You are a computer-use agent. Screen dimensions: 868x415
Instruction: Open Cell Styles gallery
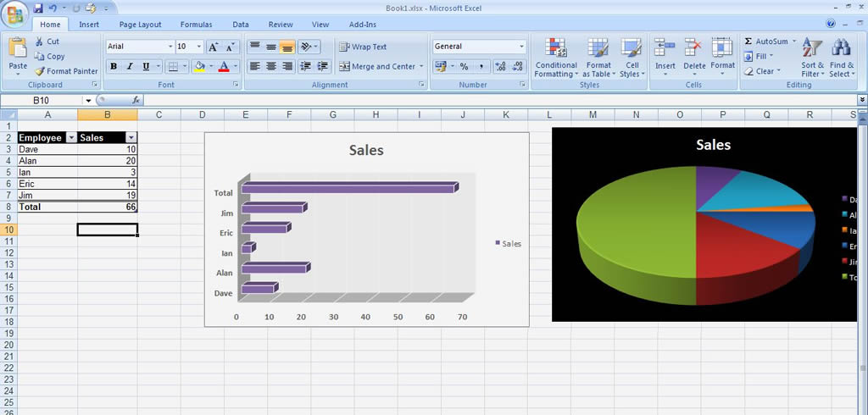point(631,58)
